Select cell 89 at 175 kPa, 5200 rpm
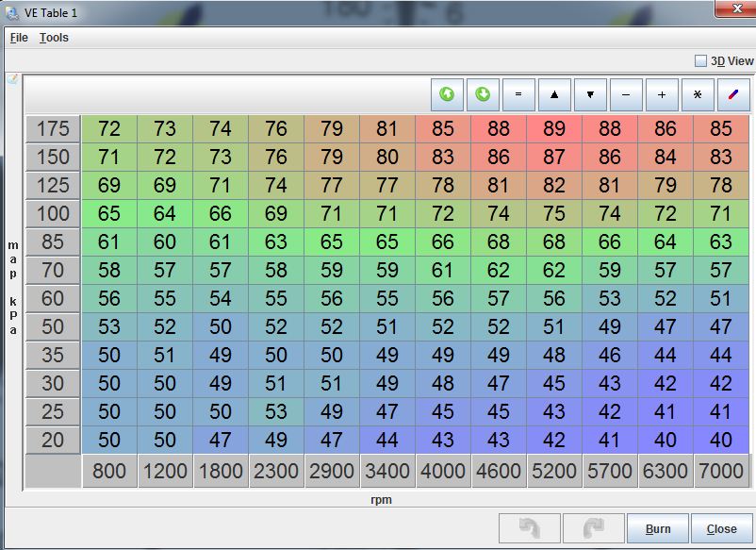This screenshot has height=550, width=756. click(554, 129)
